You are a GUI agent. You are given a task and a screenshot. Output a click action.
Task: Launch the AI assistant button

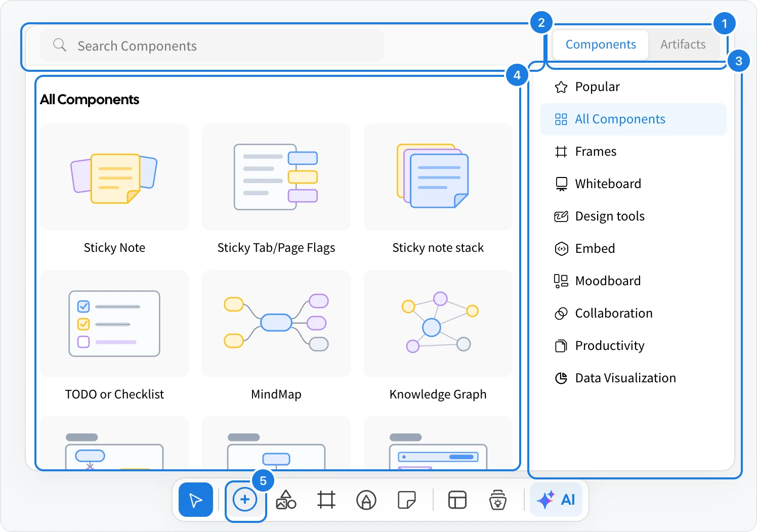point(556,500)
